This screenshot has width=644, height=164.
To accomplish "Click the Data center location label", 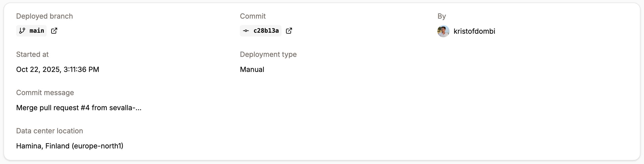I will (50, 131).
